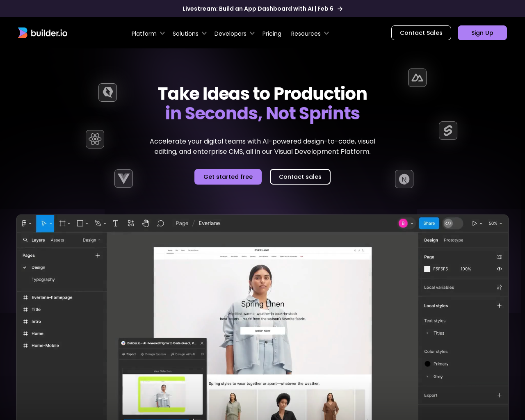Open the Pricing page
This screenshot has width=525, height=420.
pos(272,33)
